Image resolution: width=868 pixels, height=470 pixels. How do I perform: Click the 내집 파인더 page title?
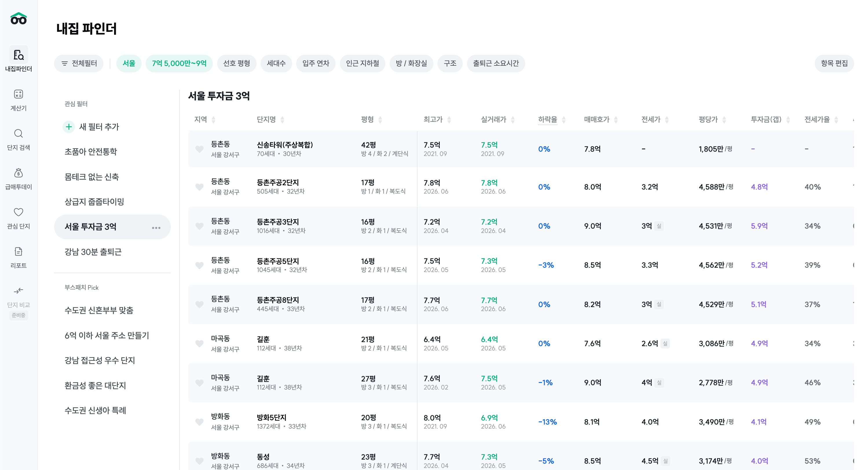87,29
